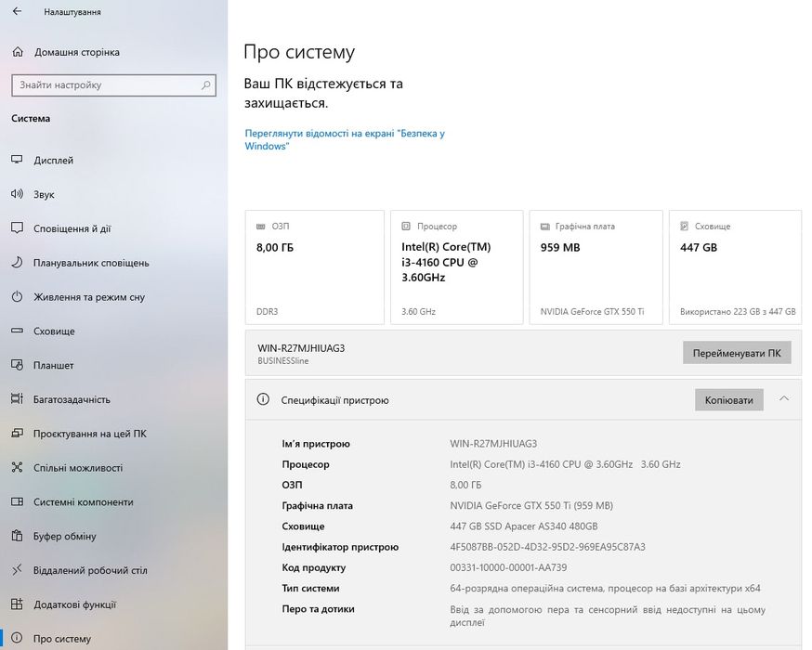
Task: Open Домашня сторінка home icon
Action: pos(18,52)
